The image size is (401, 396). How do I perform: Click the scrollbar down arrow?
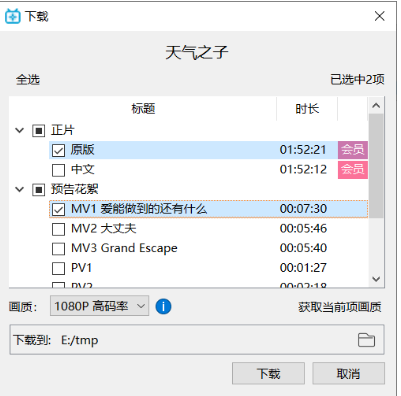(376, 279)
